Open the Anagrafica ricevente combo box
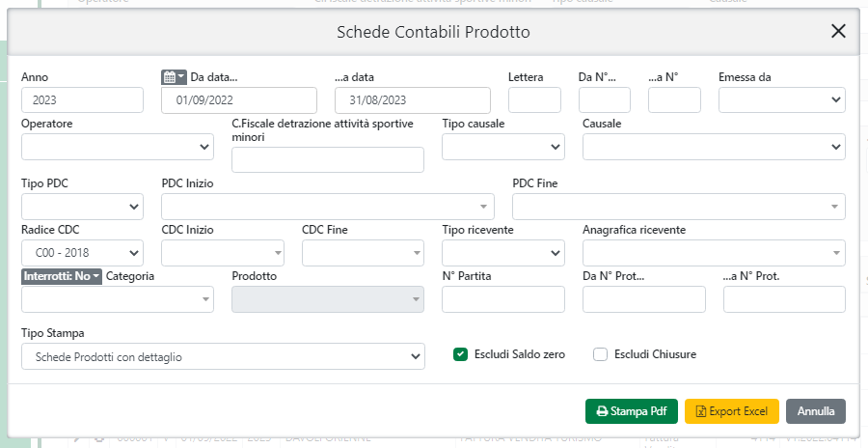This screenshot has width=868, height=448. pyautogui.click(x=713, y=253)
